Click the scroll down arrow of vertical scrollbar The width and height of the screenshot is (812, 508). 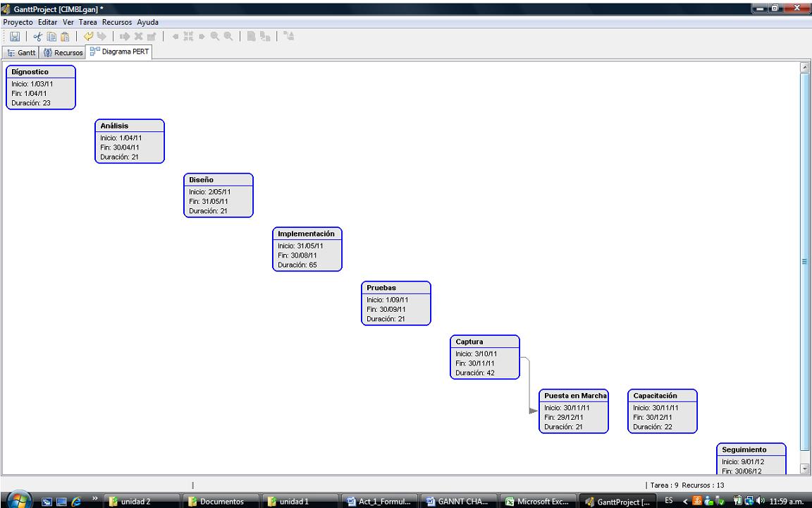point(806,468)
